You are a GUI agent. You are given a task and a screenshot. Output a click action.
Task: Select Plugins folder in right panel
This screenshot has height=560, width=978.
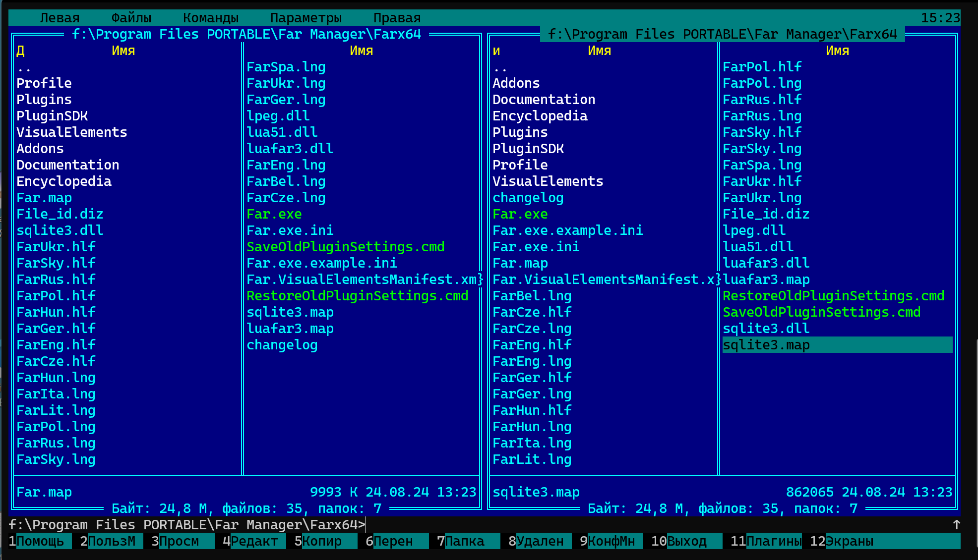[x=520, y=132]
